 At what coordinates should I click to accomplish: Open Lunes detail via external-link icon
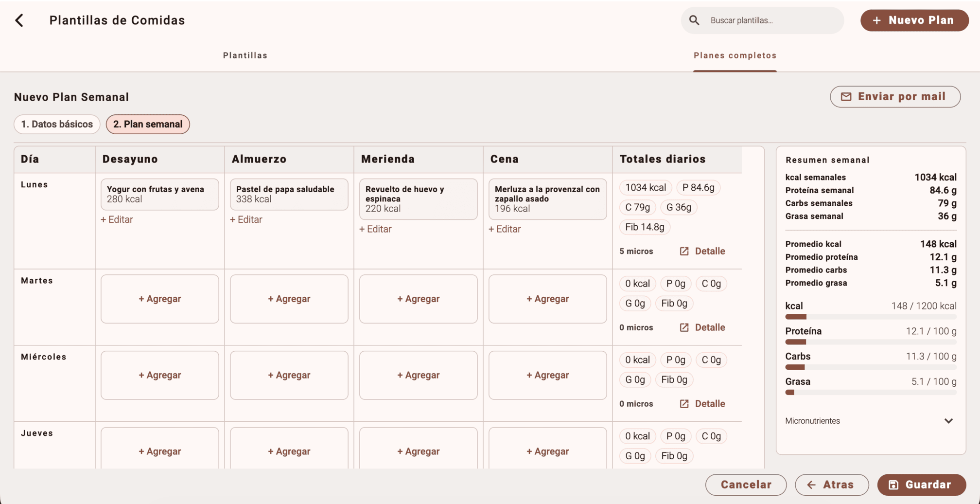click(x=684, y=252)
